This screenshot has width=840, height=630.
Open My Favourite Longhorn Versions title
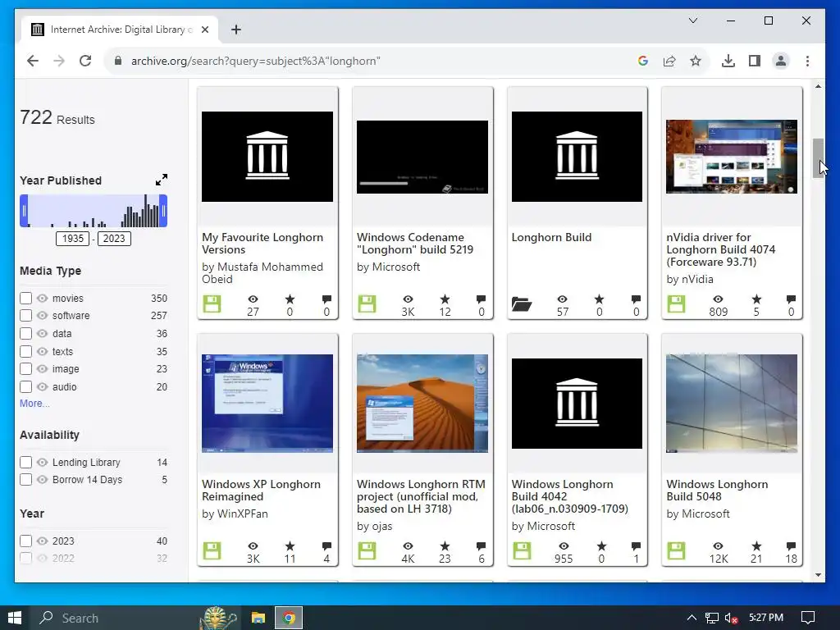coord(262,243)
